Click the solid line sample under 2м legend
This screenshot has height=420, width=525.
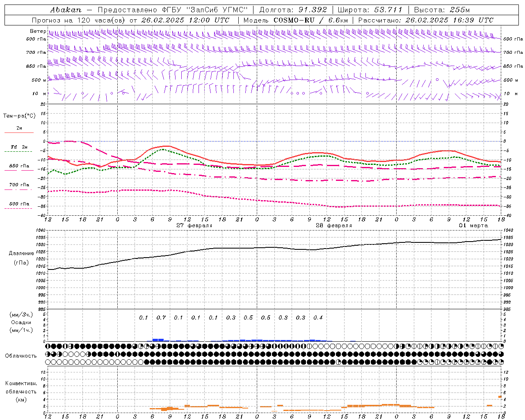pos(19,133)
